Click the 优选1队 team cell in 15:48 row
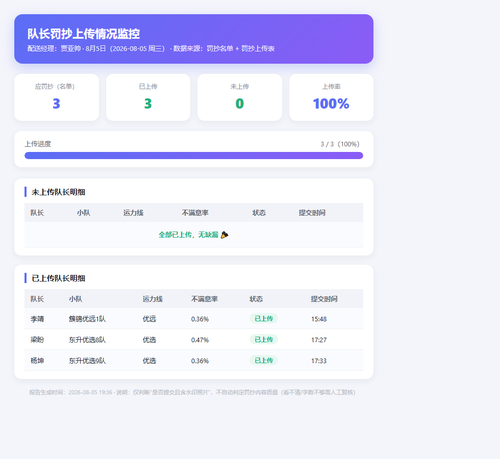The width and height of the screenshot is (500, 459). pos(87,319)
